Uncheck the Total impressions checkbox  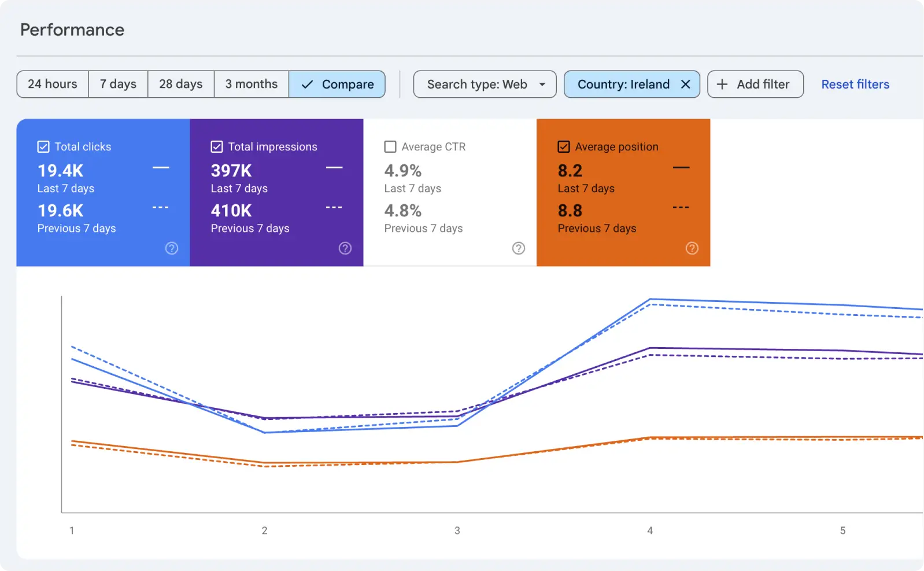coord(217,147)
